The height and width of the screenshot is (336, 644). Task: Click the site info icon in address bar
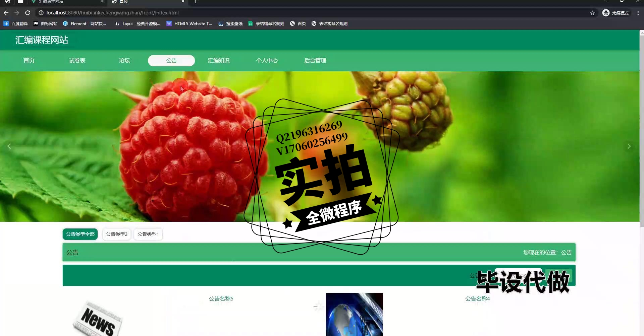(41, 13)
